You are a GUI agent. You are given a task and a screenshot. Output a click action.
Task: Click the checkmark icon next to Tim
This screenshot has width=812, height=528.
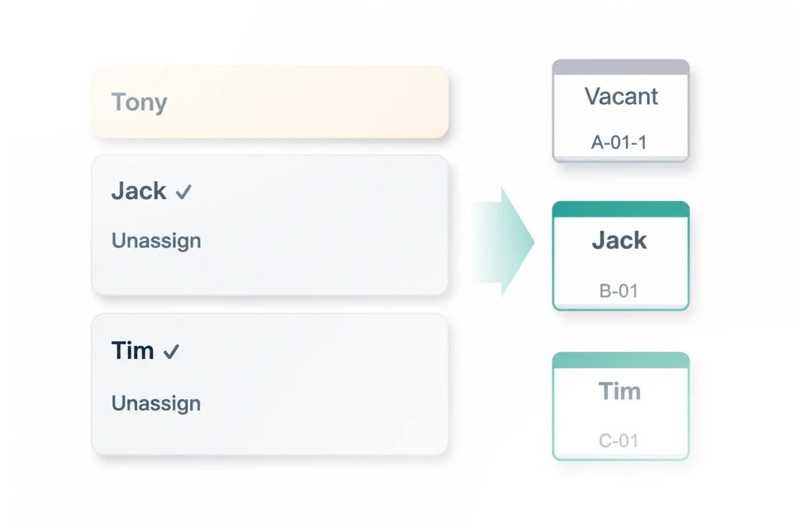[171, 351]
